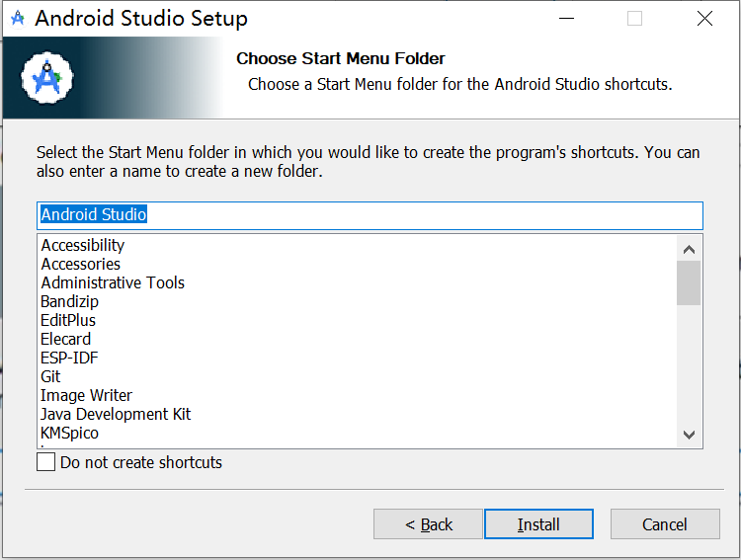Select the ESP-IDF folder entry
741x560 pixels.
tap(69, 358)
